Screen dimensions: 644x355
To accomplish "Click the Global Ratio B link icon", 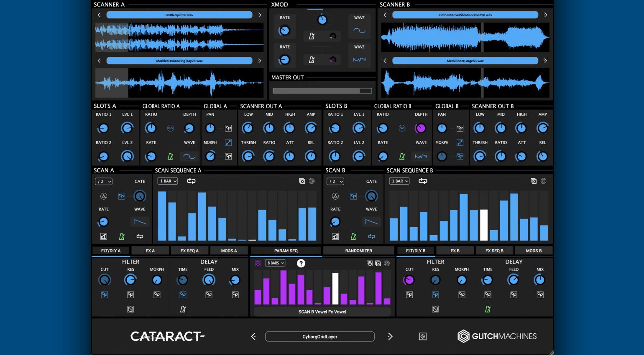I will click(402, 128).
